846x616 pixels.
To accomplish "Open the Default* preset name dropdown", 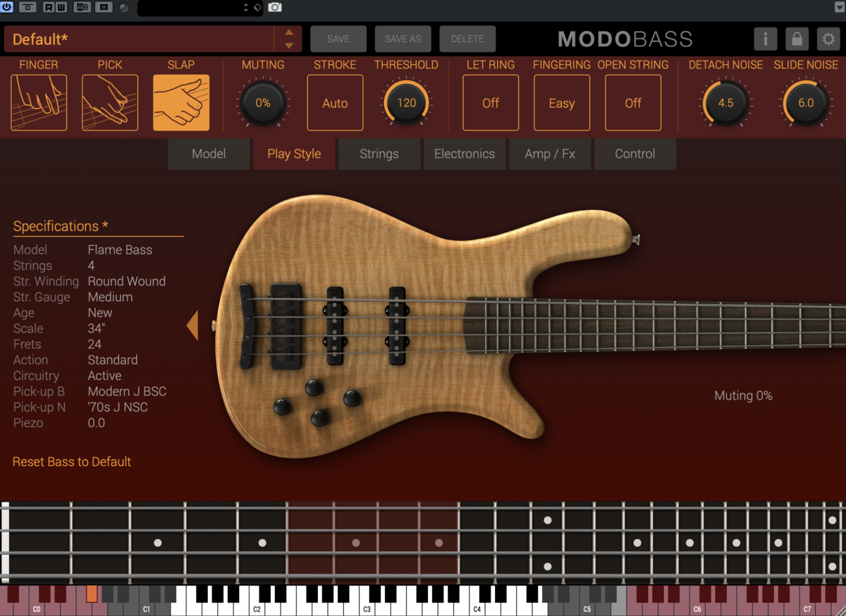I will click(139, 39).
